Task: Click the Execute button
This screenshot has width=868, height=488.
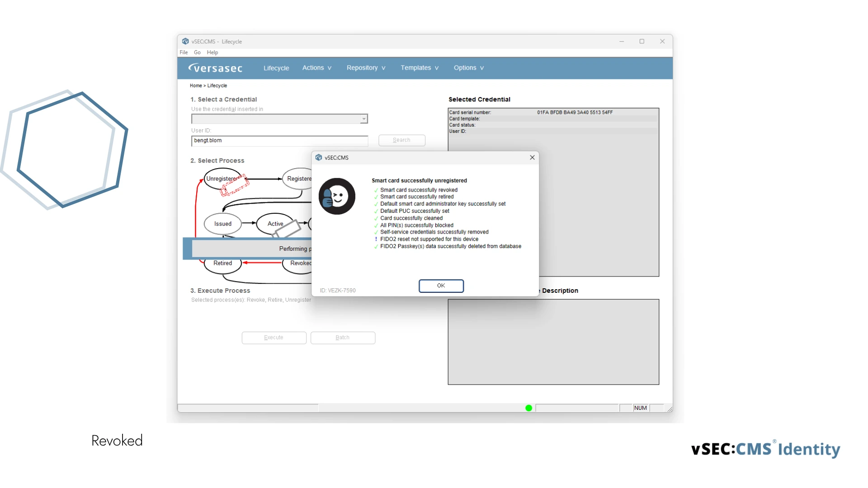Action: click(x=274, y=338)
